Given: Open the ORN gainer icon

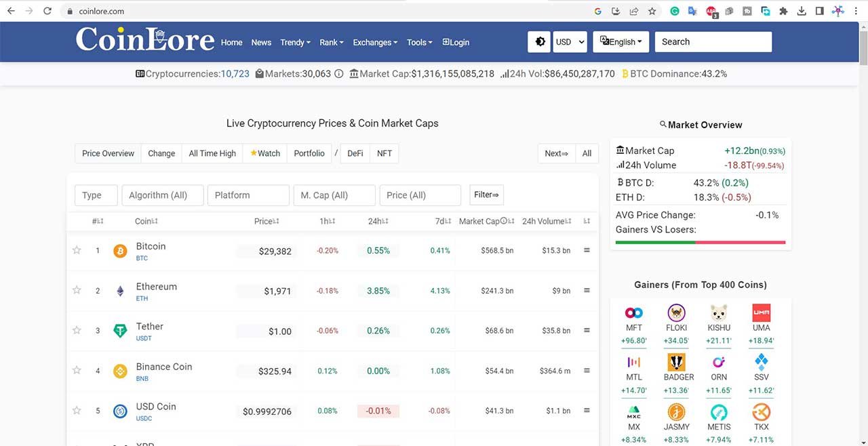Looking at the screenshot, I should tap(719, 362).
